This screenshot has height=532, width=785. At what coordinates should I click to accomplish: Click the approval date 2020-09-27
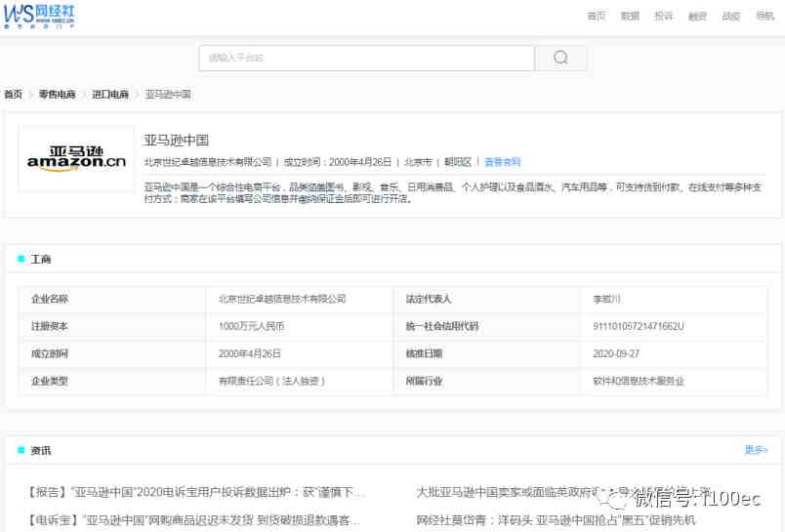[x=616, y=353]
